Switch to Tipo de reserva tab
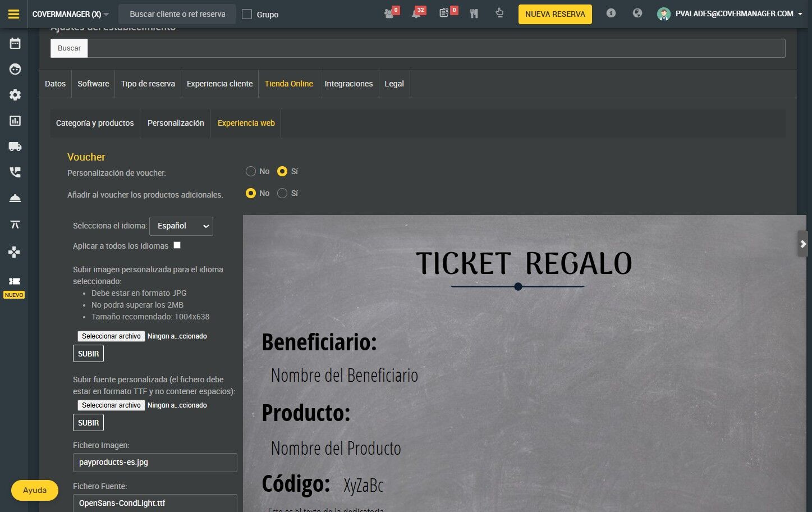This screenshot has width=812, height=512. (148, 84)
